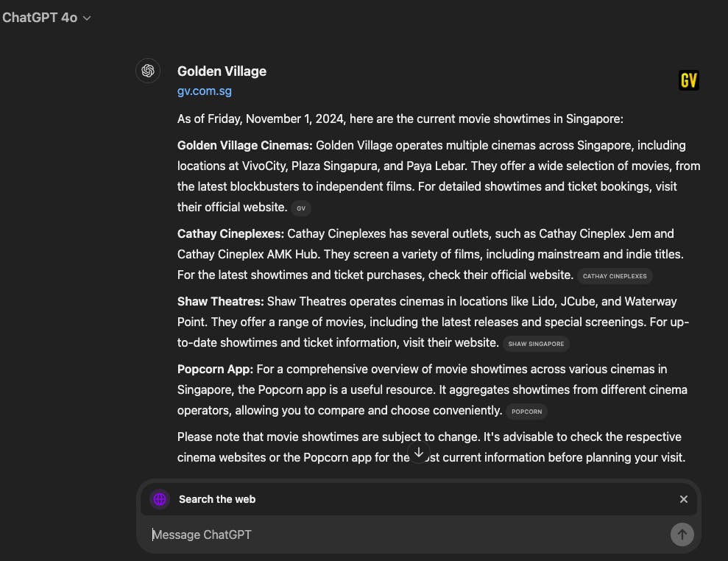Screen dimensions: 728x561
Task: Click the yellow GV logo thumbnail
Action: 689,80
